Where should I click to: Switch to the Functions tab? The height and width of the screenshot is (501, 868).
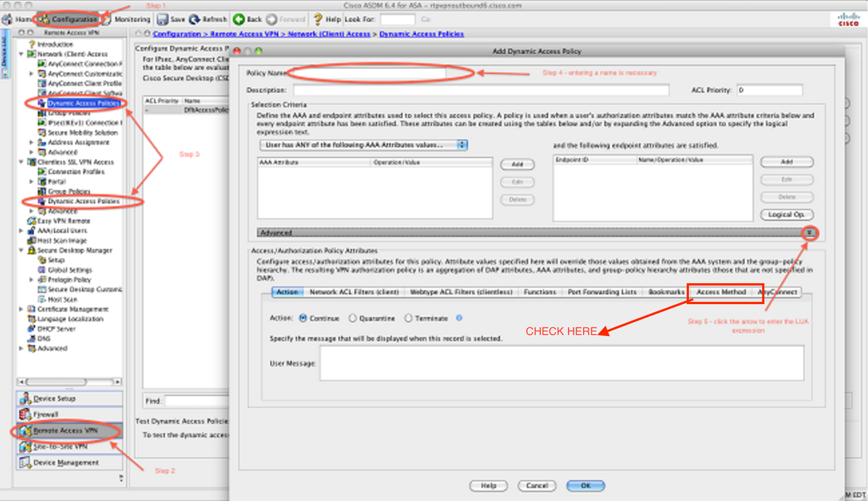pyautogui.click(x=540, y=292)
